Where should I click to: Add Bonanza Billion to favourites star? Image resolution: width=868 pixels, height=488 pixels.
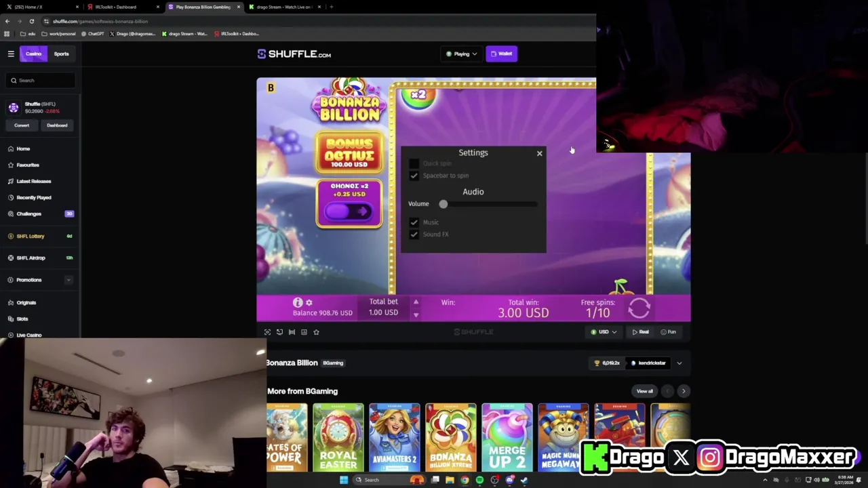tap(316, 332)
